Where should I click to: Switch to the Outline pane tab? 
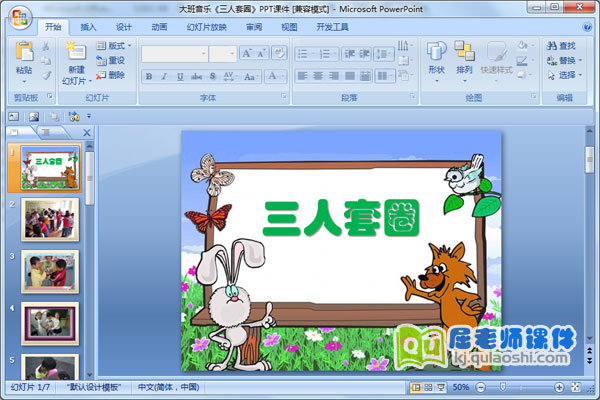(46, 132)
